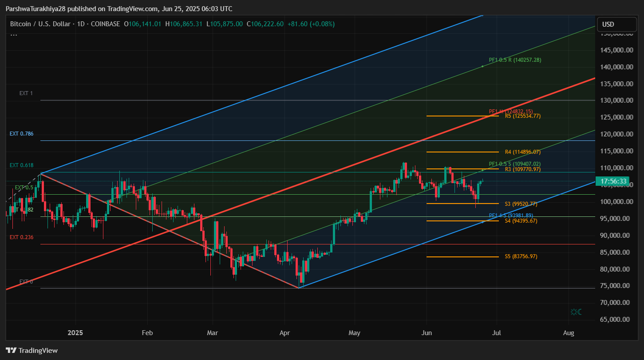Click the EXT 1 Fibonacci level label
Screen dimensions: 644x360
26,93
